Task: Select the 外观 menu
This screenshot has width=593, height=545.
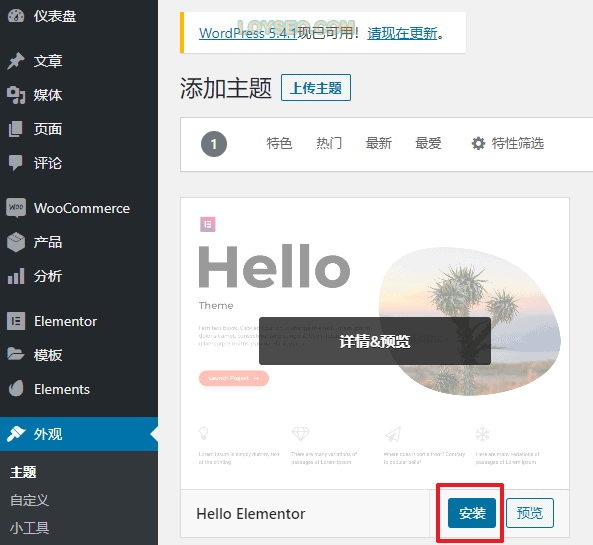Action: pyautogui.click(x=79, y=434)
